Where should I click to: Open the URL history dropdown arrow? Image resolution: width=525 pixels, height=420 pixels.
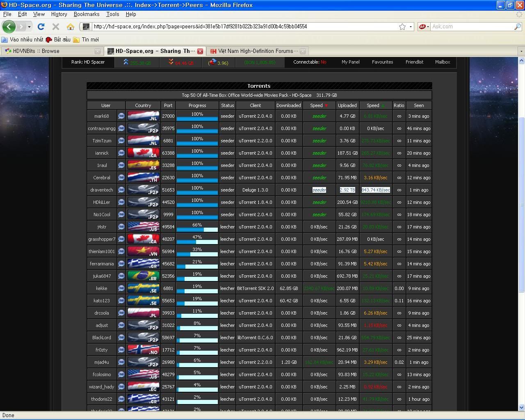click(411, 27)
